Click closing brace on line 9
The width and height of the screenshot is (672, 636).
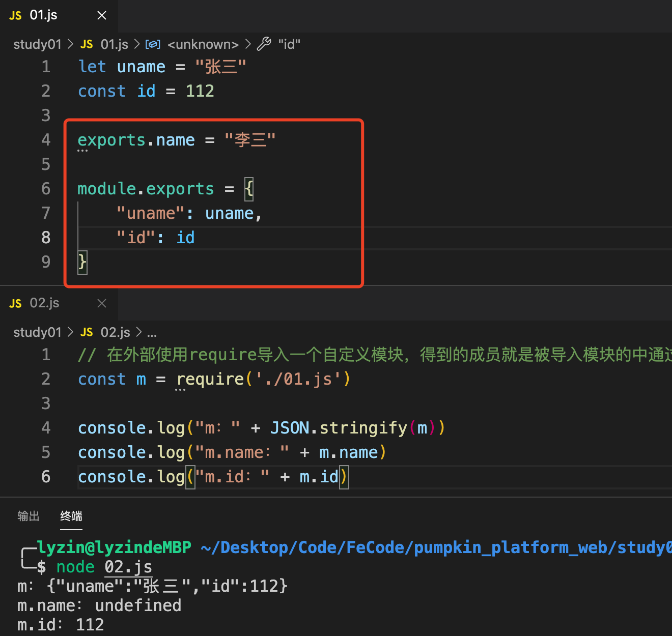82,262
